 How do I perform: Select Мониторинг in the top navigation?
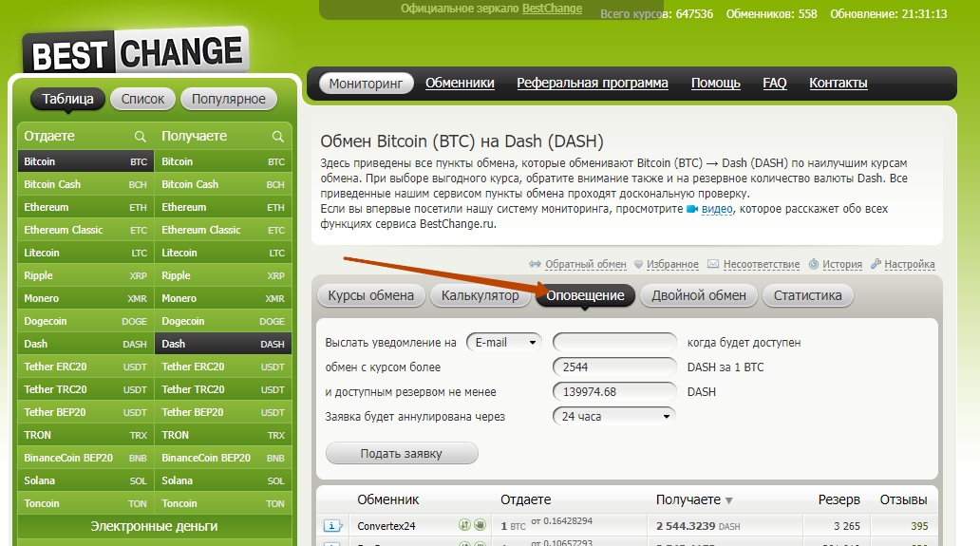(x=367, y=84)
